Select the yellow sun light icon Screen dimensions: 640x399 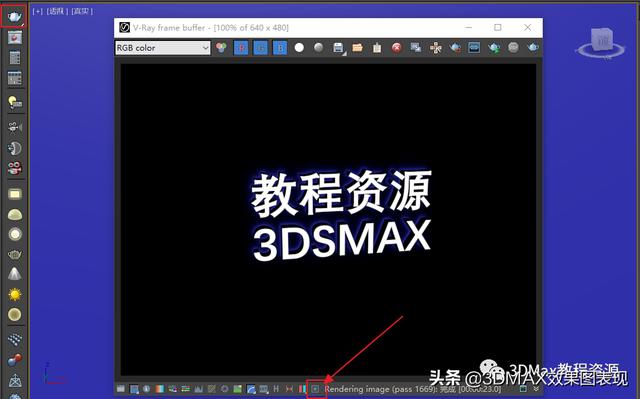point(15,294)
